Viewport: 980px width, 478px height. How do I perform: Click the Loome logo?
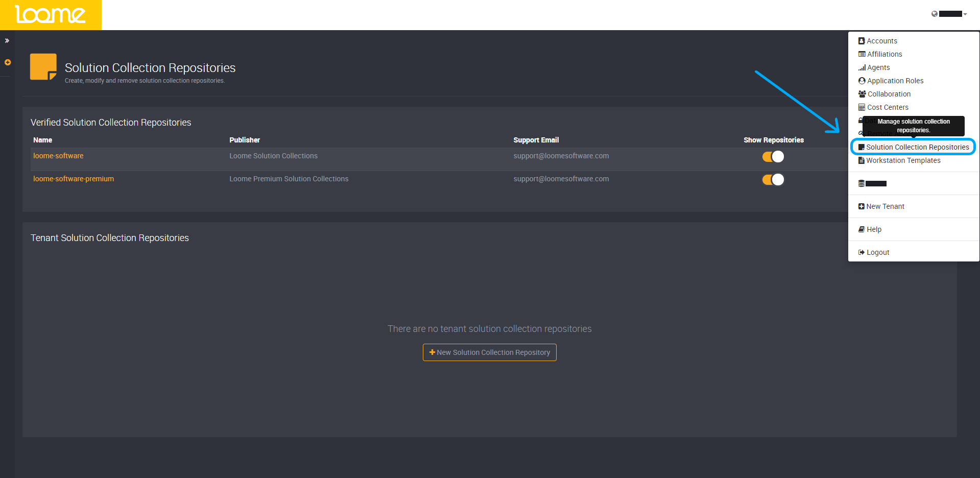[x=51, y=15]
